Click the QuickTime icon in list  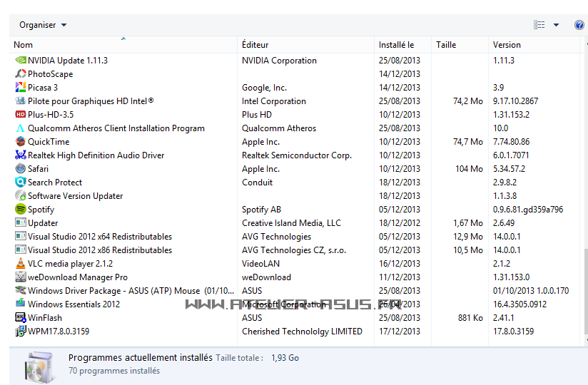[x=21, y=142]
